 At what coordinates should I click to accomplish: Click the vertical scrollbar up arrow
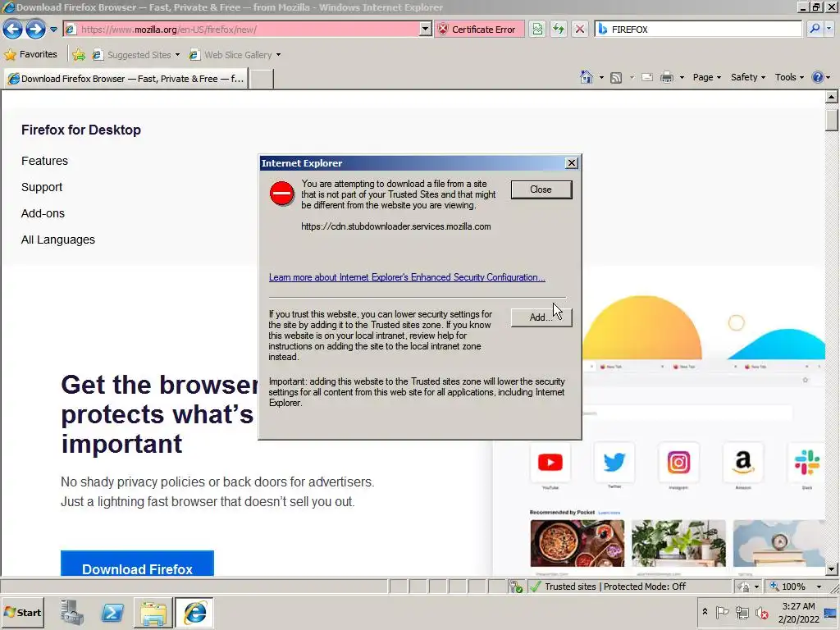coord(832,98)
